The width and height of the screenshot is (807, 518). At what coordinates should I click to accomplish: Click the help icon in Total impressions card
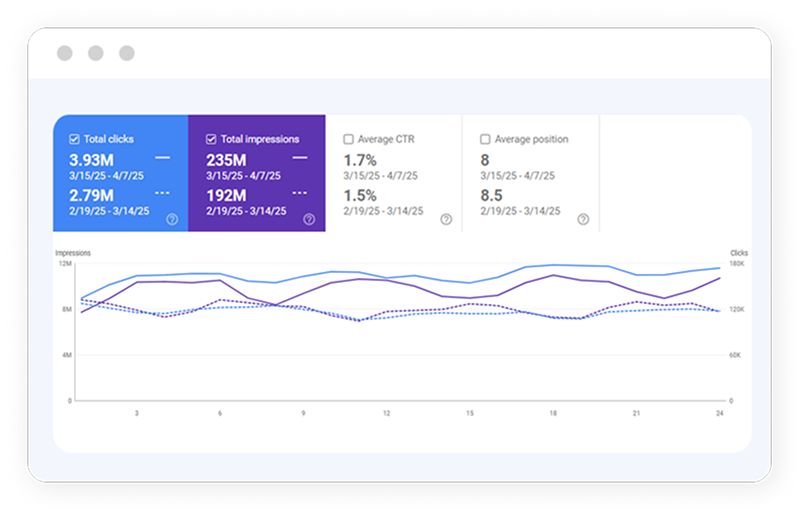309,219
